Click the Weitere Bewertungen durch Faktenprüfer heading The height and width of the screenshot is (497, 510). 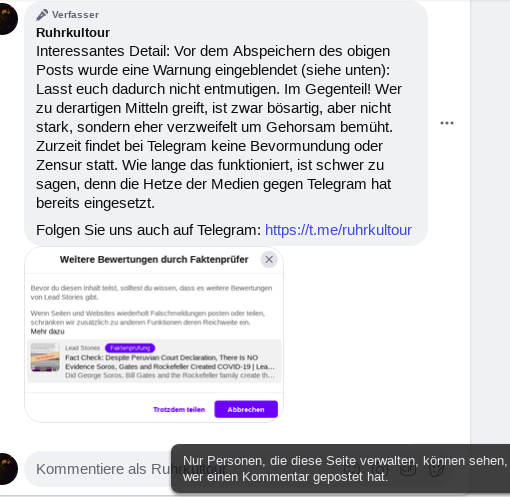[154, 259]
